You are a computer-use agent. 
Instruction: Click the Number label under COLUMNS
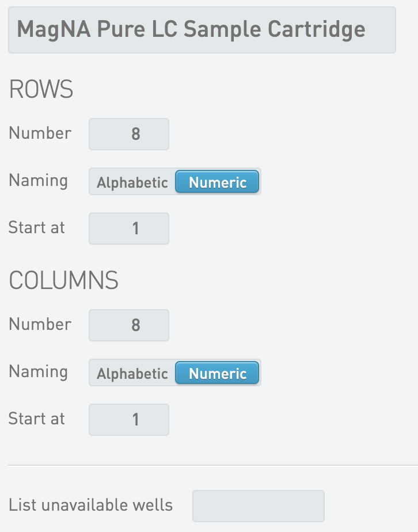40,324
